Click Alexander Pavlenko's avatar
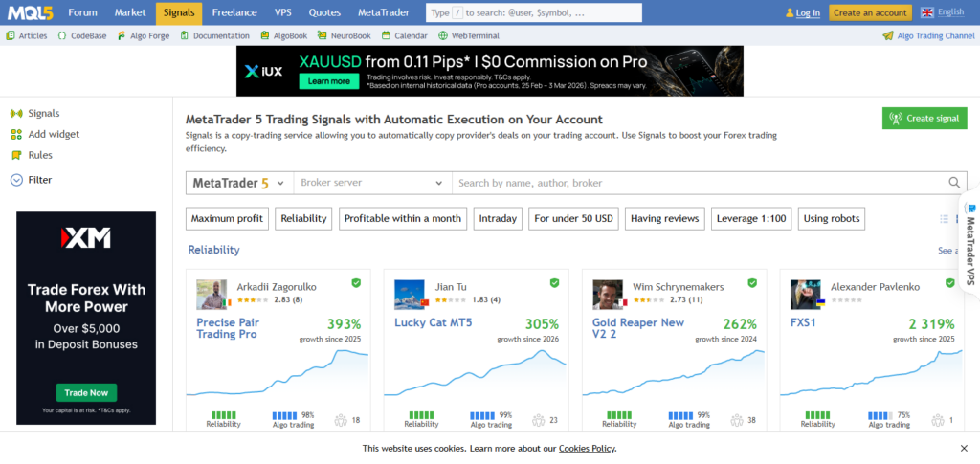Screen dimensions: 980x464 tap(806, 294)
